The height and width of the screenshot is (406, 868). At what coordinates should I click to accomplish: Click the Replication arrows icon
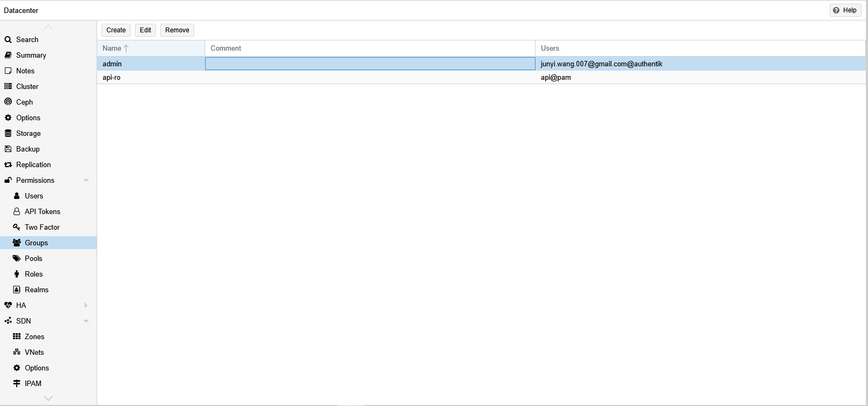click(8, 164)
